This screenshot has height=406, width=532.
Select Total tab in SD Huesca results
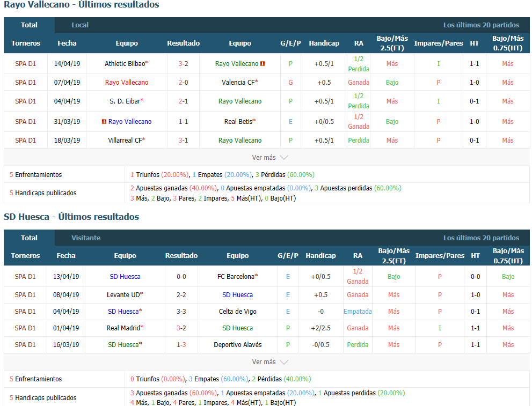click(29, 238)
